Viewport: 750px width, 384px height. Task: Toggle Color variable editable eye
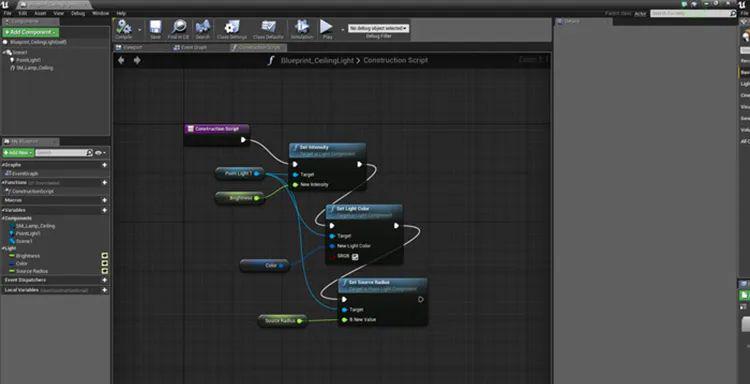tap(105, 263)
